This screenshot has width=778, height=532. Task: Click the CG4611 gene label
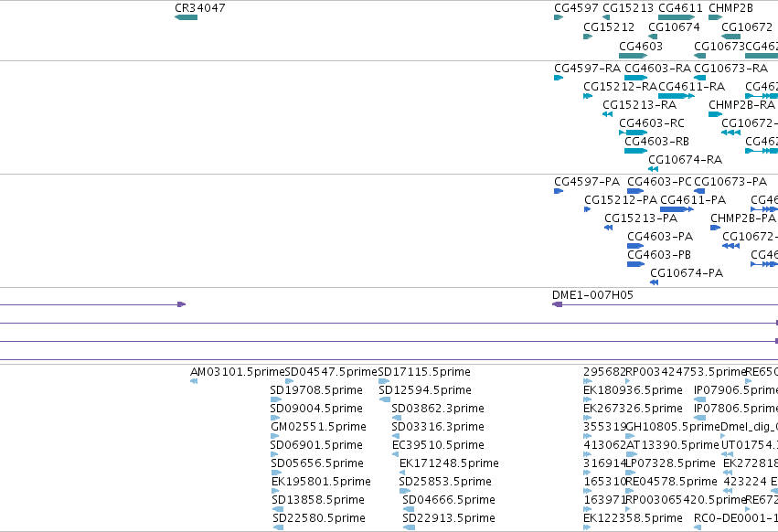coord(680,8)
